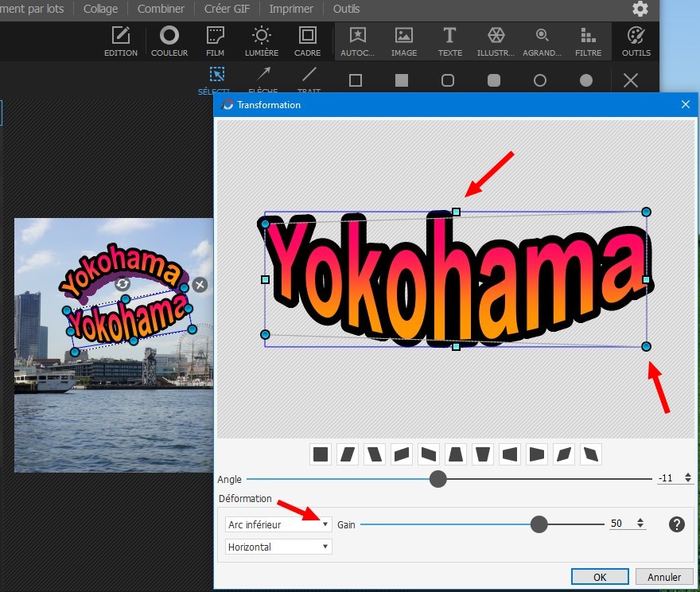The height and width of the screenshot is (592, 700).
Task: Apply the left-leaning parallelogram preset
Action: tap(375, 454)
